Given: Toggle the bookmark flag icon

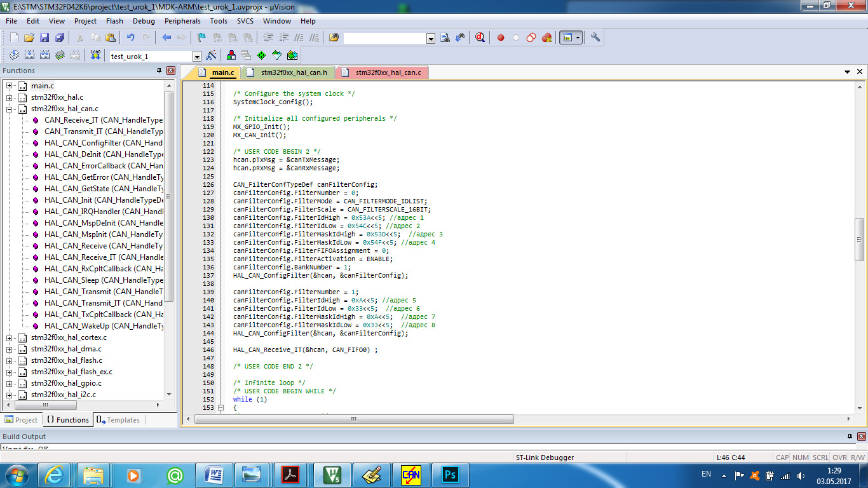Looking at the screenshot, I should tap(201, 37).
